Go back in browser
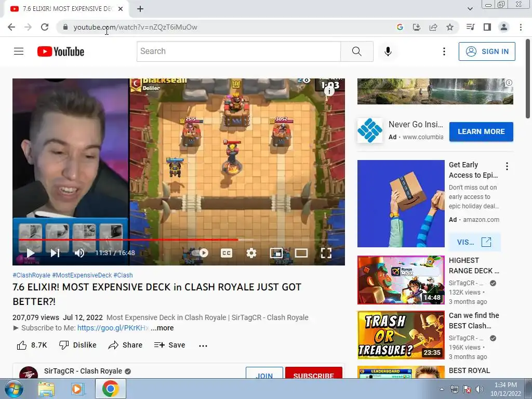Viewport: 532px width, 399px height. (11, 27)
